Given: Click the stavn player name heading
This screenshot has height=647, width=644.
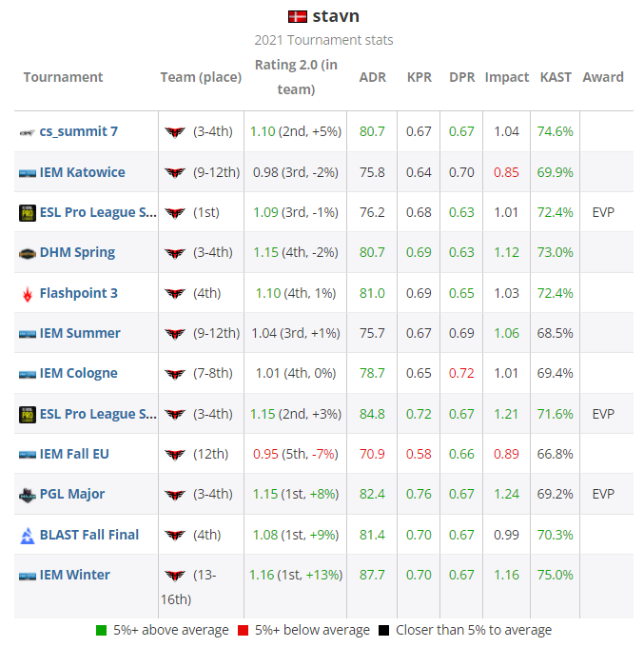Looking at the screenshot, I should 336,16.
